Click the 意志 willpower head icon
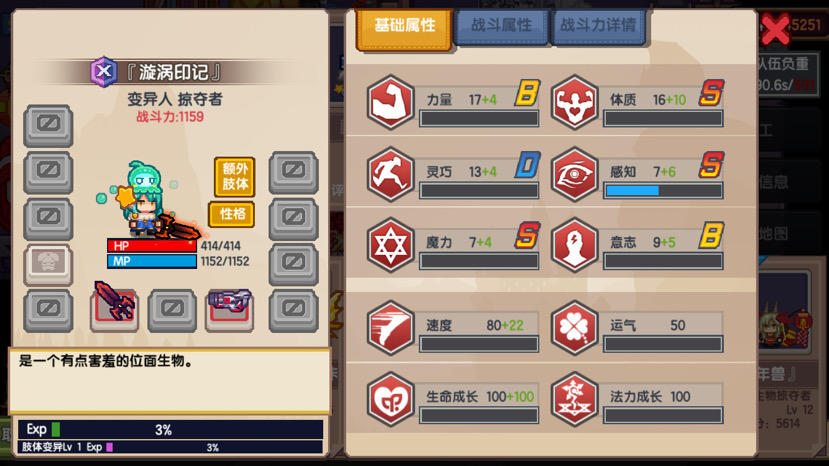Image resolution: width=829 pixels, height=466 pixels. tap(575, 245)
